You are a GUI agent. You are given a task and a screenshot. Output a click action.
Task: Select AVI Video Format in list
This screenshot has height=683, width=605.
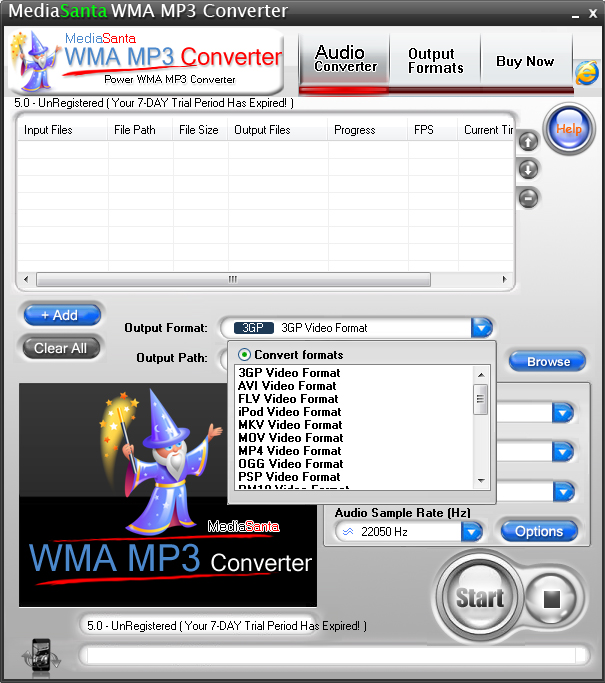click(x=287, y=386)
